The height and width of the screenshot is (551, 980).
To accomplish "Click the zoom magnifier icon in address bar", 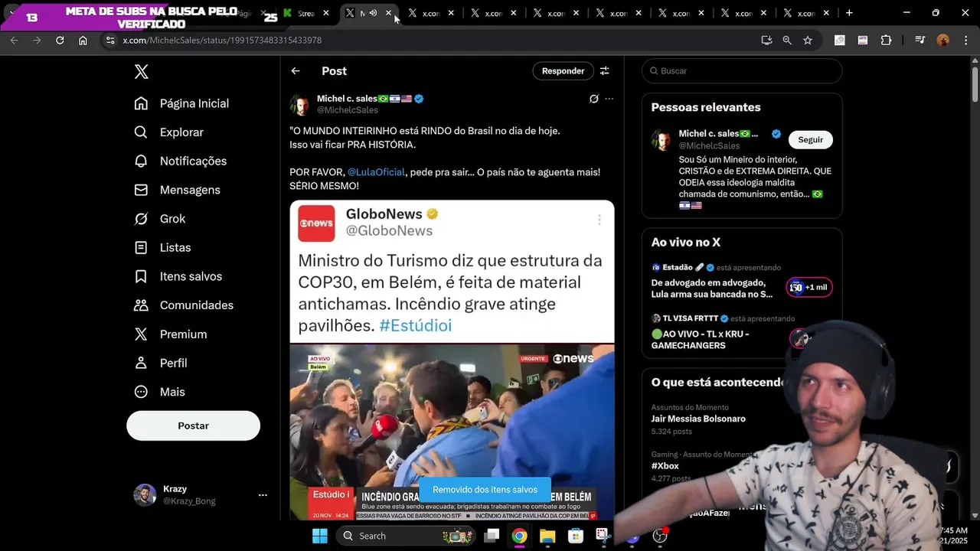I will [x=787, y=41].
